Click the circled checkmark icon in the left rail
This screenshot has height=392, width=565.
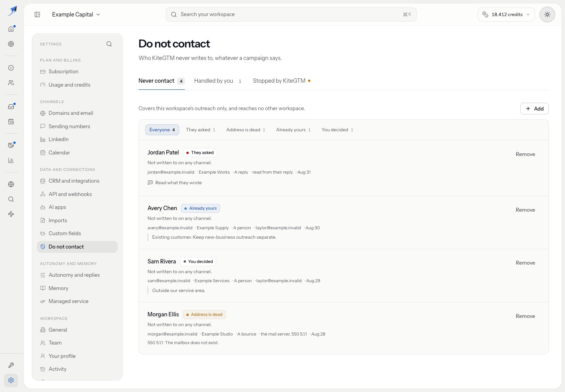[x=11, y=68]
